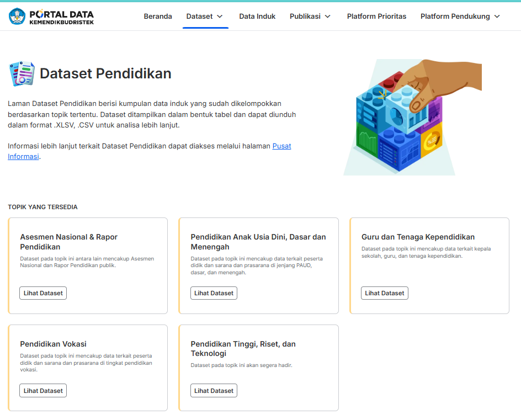Click Lihat Dataset for Pendidikan Vokasi

[x=43, y=391]
